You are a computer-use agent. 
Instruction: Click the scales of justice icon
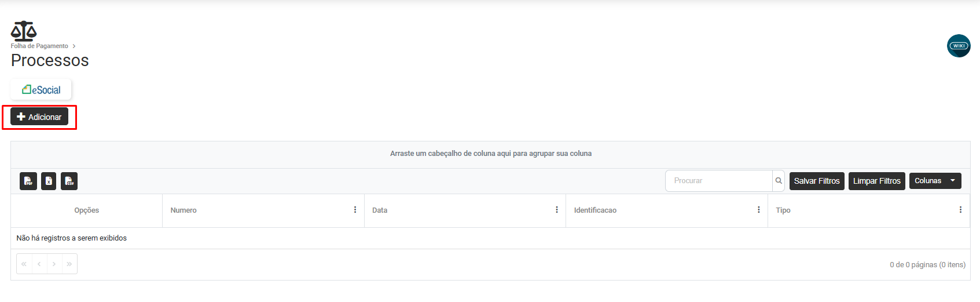[x=24, y=31]
